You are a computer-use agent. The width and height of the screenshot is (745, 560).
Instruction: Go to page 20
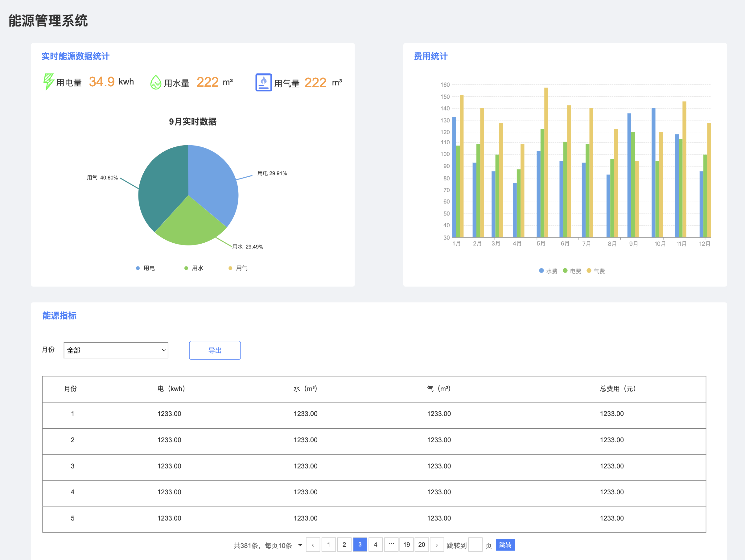click(422, 545)
